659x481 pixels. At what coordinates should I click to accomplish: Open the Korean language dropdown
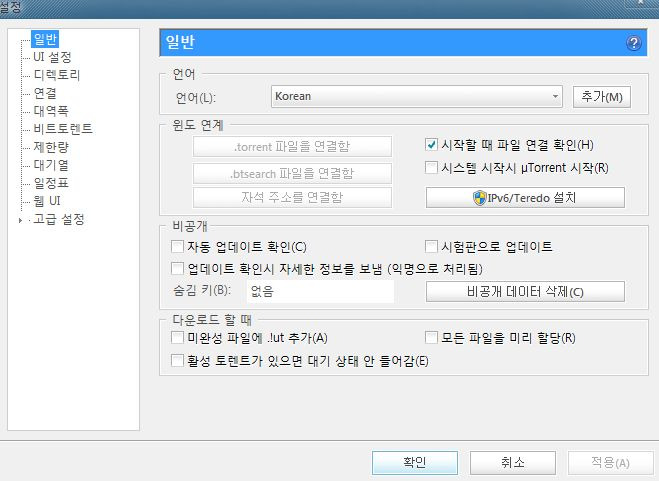click(416, 96)
